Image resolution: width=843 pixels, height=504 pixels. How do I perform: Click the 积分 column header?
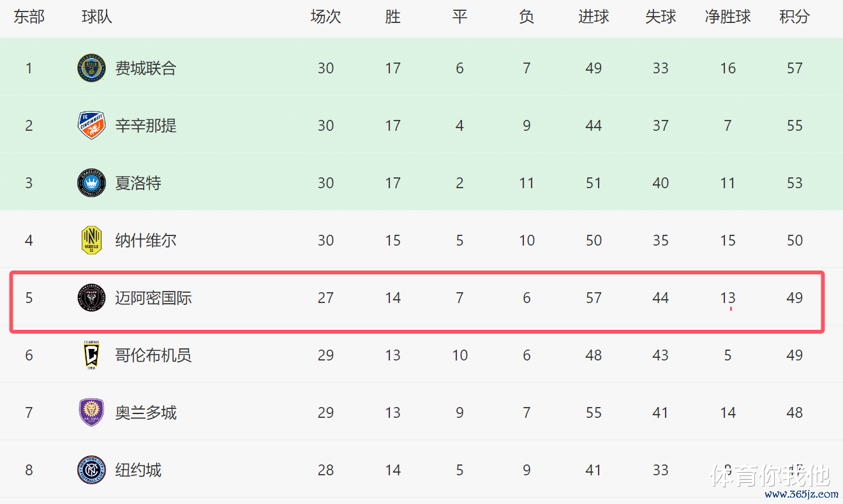click(x=795, y=17)
